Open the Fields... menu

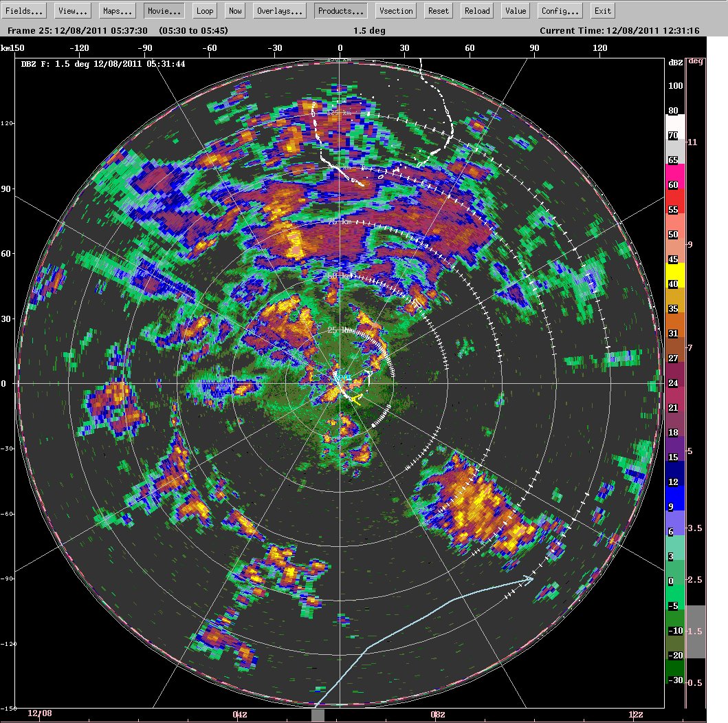[x=24, y=10]
